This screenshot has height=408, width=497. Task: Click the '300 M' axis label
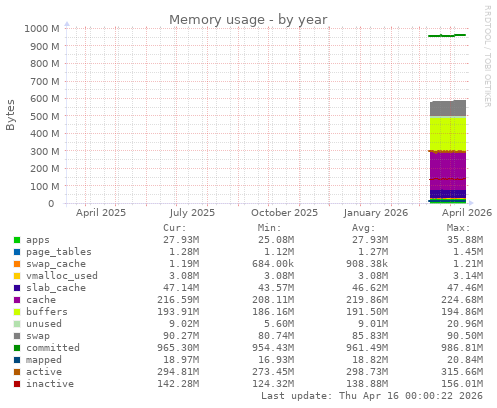pyautogui.click(x=45, y=152)
